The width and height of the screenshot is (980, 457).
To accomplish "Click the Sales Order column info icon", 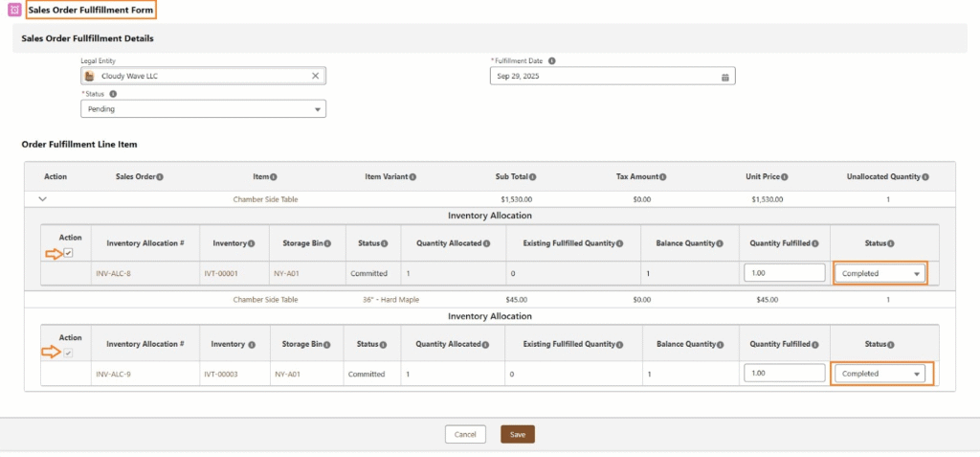I will pos(160,177).
